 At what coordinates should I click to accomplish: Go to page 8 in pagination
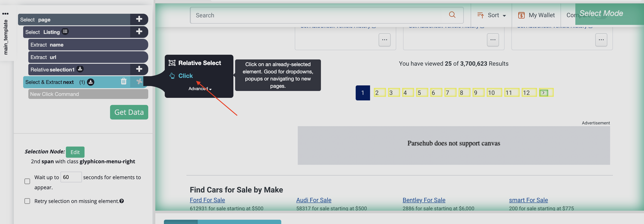[464, 93]
